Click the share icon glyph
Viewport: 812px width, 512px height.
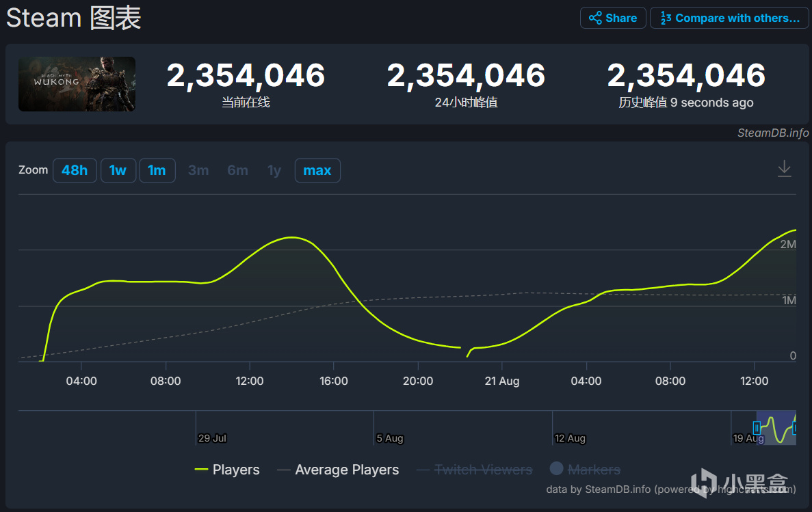coord(596,18)
